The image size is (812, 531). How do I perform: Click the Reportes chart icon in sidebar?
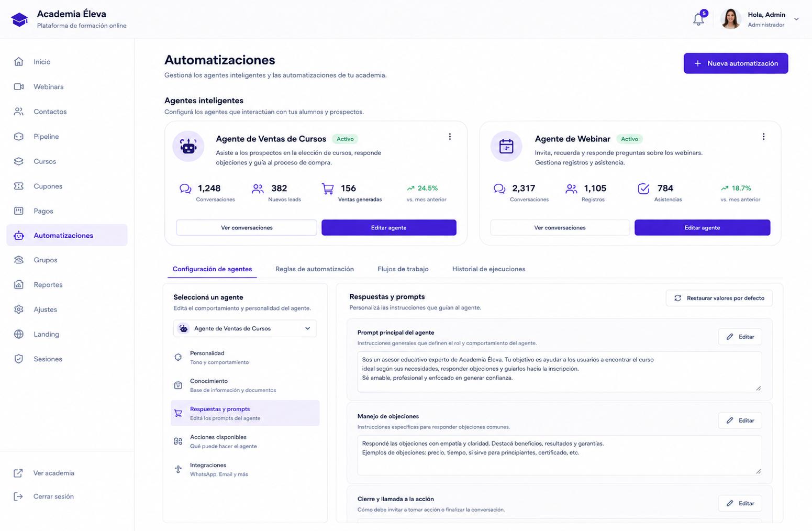coord(19,285)
